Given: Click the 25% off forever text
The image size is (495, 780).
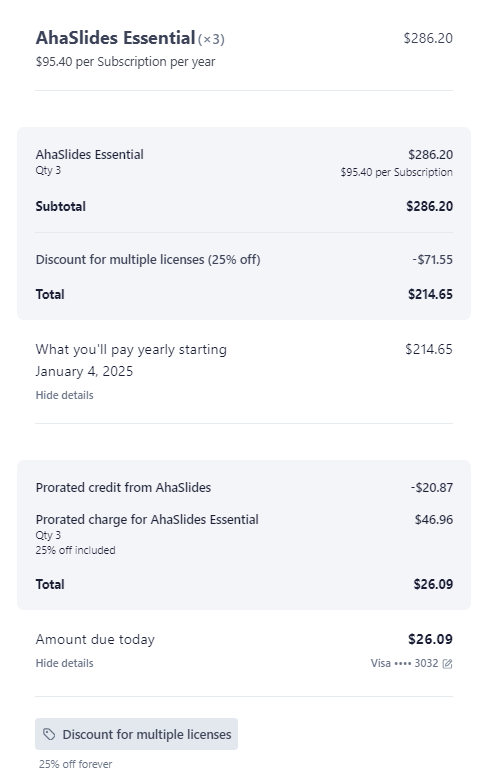Looking at the screenshot, I should pos(75,764).
